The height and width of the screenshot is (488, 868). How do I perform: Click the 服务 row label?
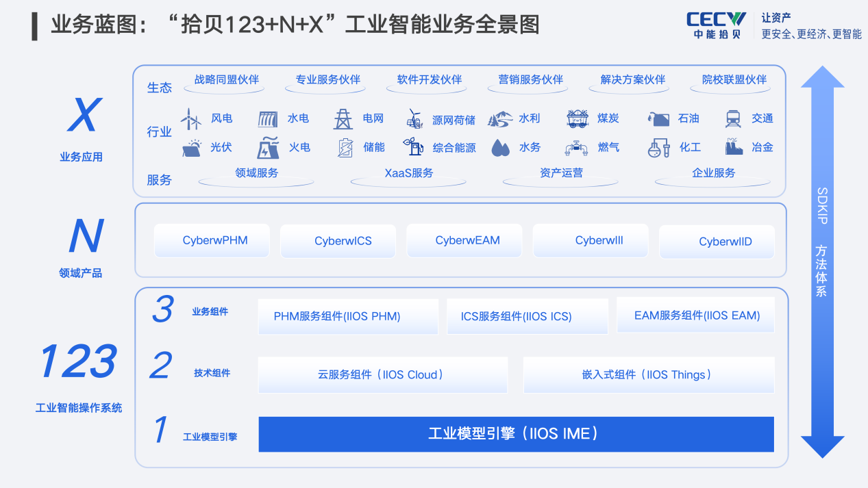point(159,180)
